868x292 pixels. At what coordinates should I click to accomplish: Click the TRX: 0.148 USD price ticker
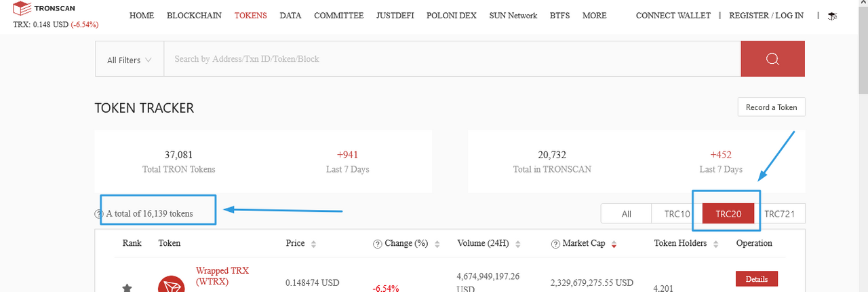56,25
